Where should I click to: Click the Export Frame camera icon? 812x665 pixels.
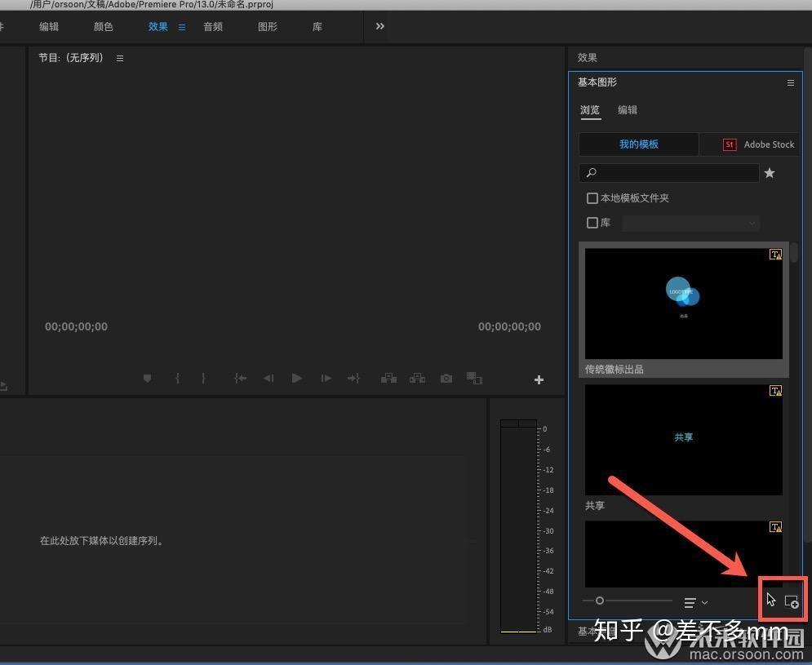pyautogui.click(x=446, y=378)
